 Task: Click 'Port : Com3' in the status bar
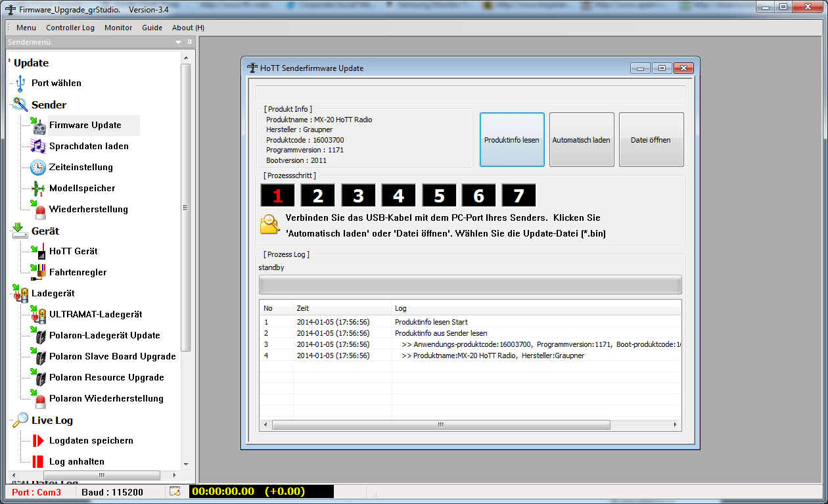pos(37,492)
